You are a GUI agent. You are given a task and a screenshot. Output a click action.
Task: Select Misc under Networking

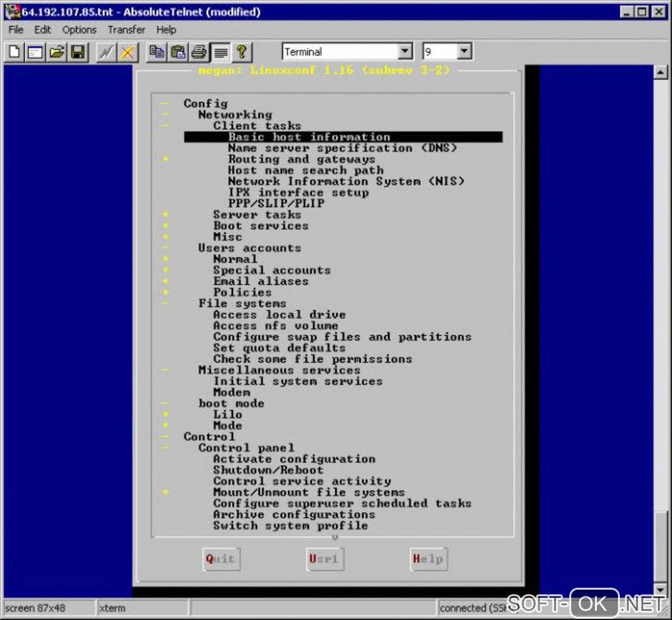coord(227,237)
